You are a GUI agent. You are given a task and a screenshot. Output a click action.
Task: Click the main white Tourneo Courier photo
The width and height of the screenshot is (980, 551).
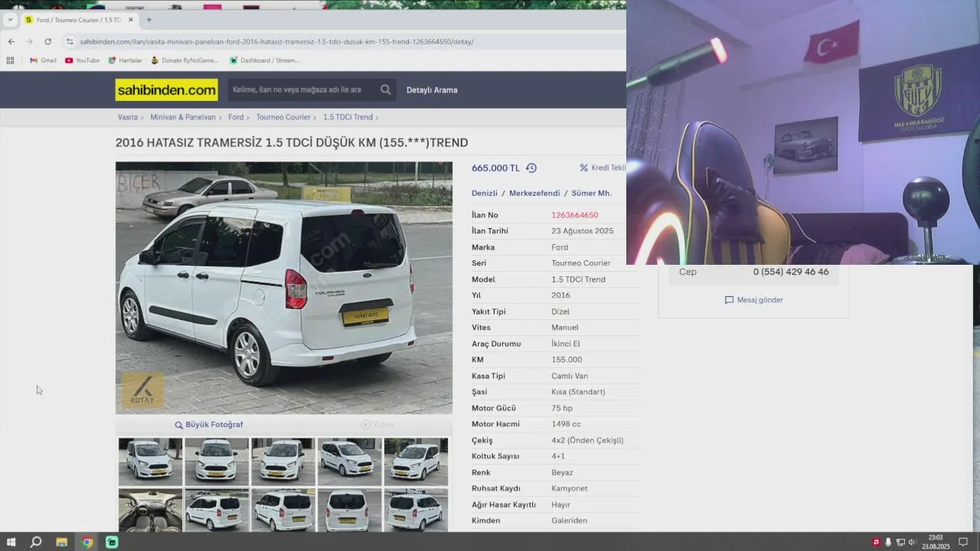coord(284,288)
